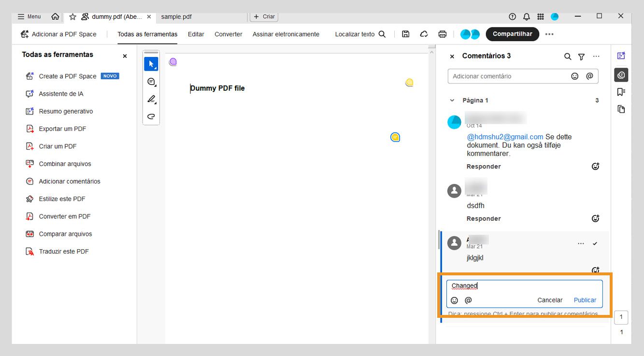The width and height of the screenshot is (644, 356).
Task: Open Traduzir este PDF tool
Action: pos(57,252)
